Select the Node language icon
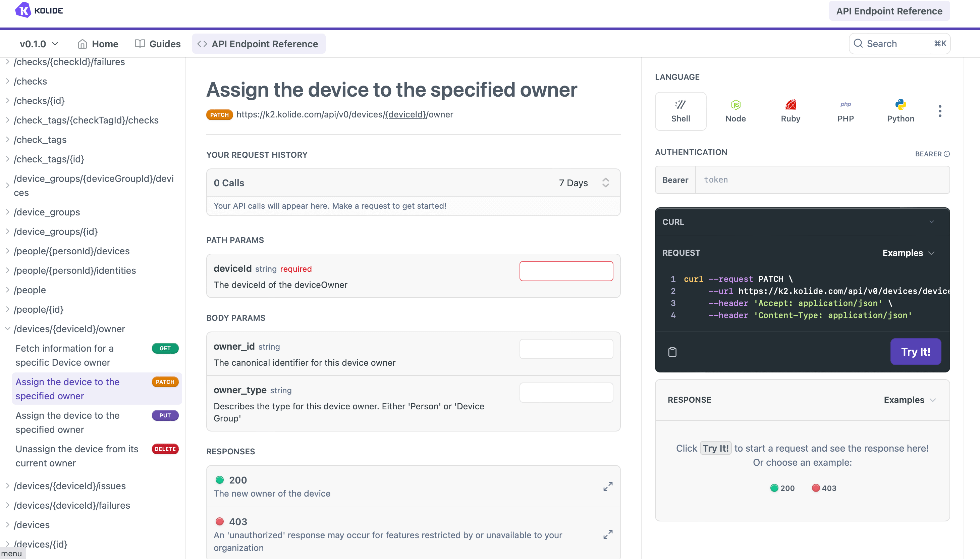 (x=735, y=111)
